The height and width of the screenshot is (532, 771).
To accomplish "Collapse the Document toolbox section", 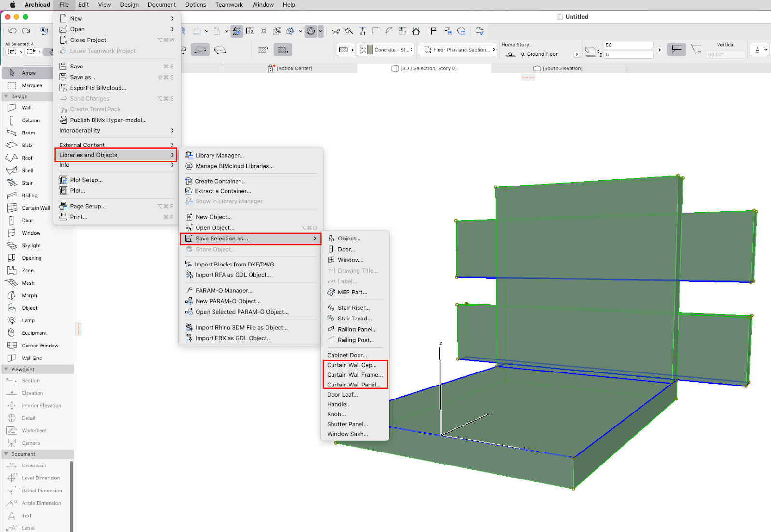I will [x=6, y=454].
